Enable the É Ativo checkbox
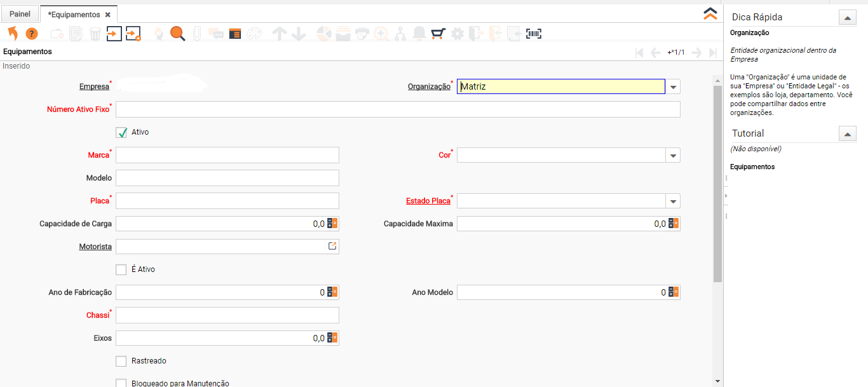868x387 pixels. coord(121,269)
